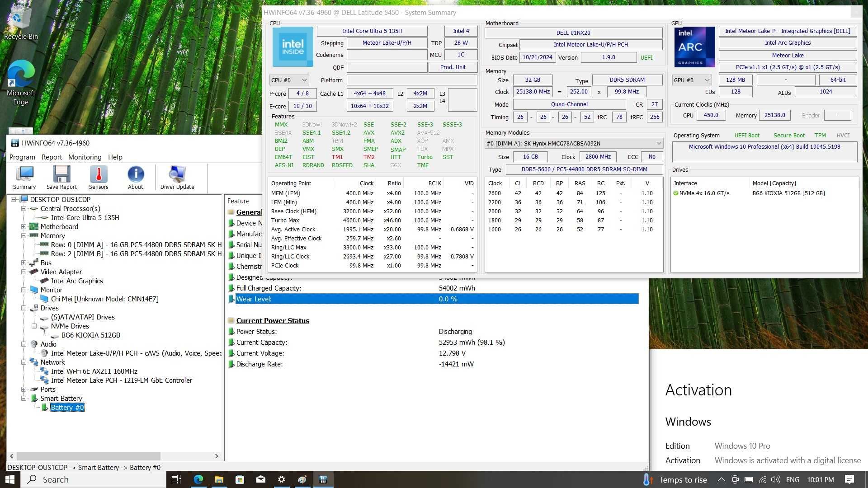Expand the Bus tree node

pyautogui.click(x=24, y=263)
